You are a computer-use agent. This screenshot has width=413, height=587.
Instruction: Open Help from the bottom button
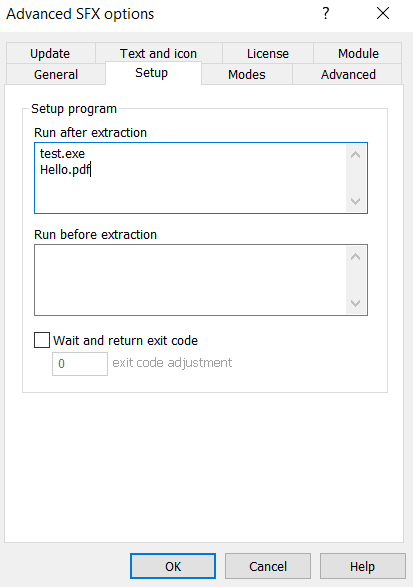pyautogui.click(x=362, y=566)
